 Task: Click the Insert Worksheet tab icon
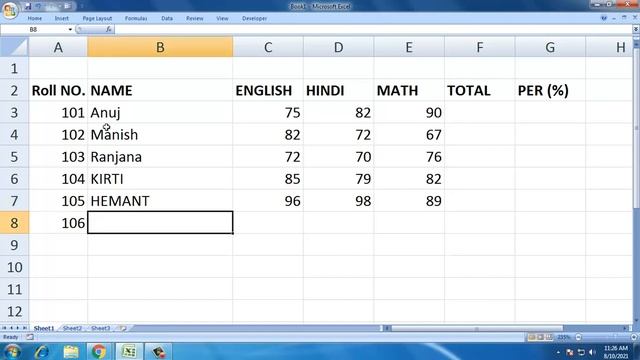123,328
